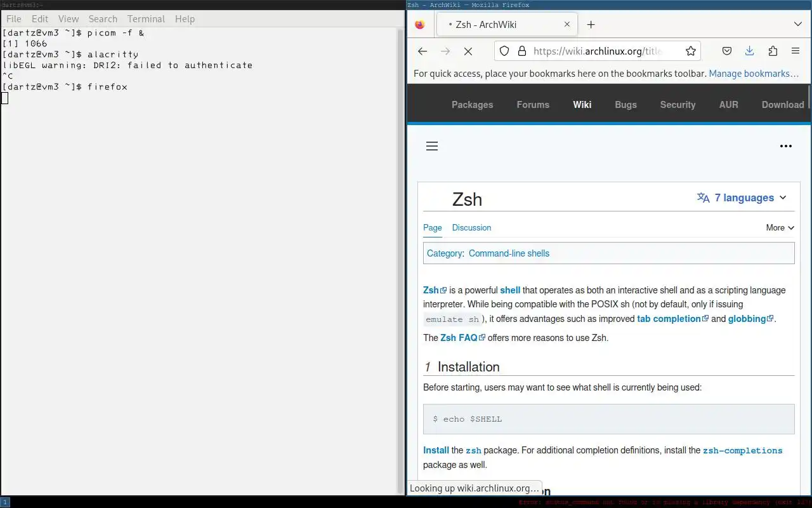The height and width of the screenshot is (508, 812).
Task: Open the list all tabs dropdown
Action: pos(798,24)
